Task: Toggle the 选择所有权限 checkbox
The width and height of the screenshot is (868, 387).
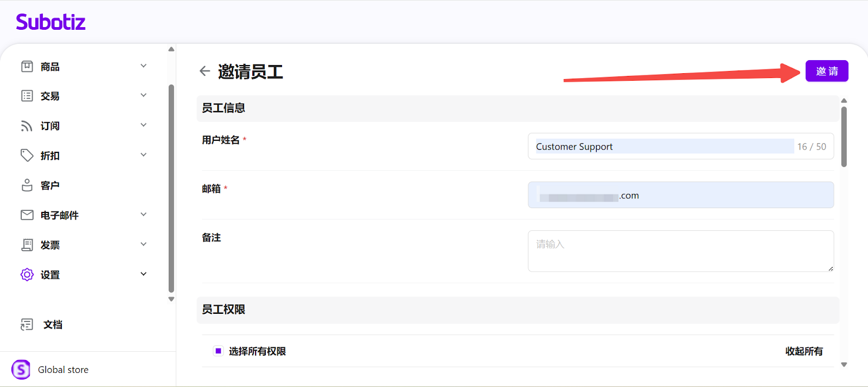Action: (x=218, y=351)
